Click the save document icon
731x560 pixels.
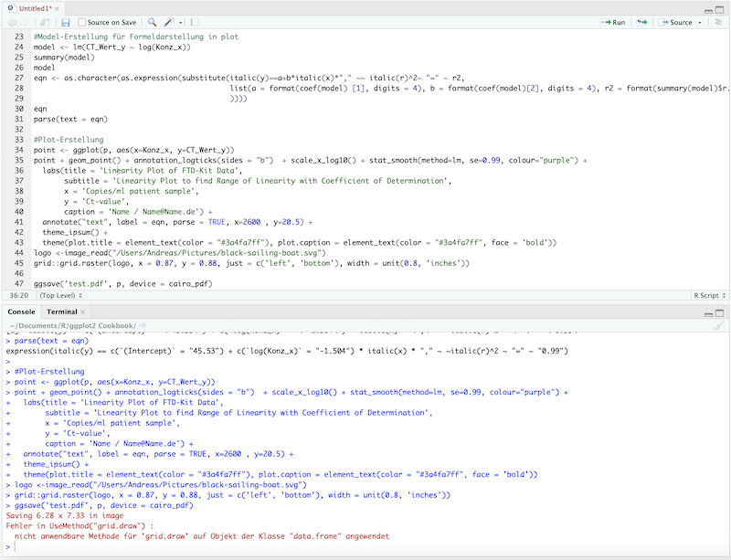pos(65,22)
